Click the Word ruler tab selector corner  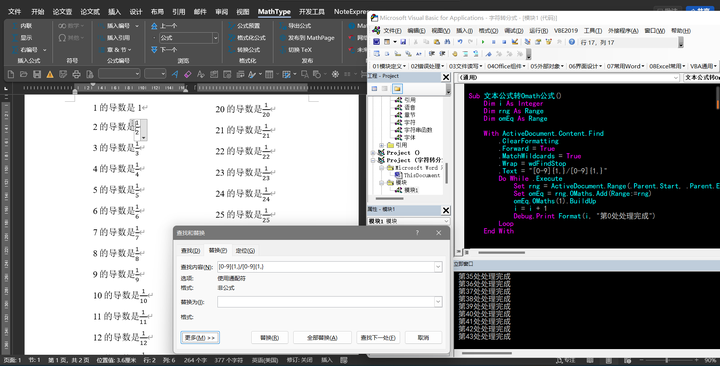[6, 88]
